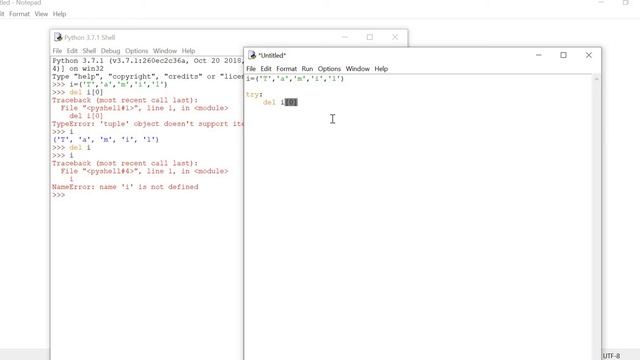Screen dimensions: 640x360
Task: Click tuple output ('T', 'a', 'm', 'i', 'l')
Action: (x=105, y=140)
